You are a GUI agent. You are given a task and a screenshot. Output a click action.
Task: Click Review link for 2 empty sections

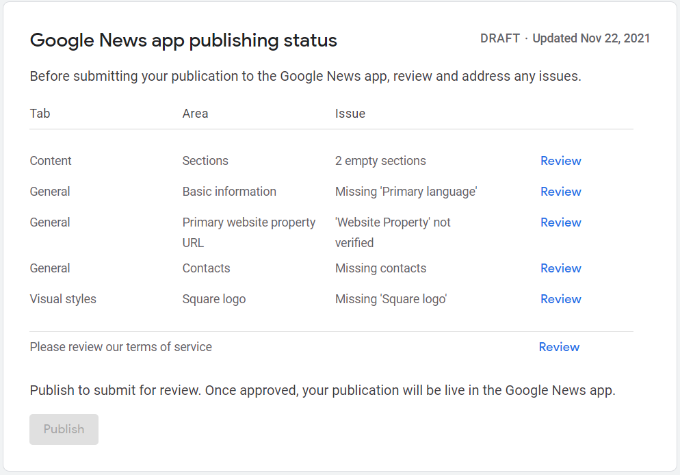[x=560, y=161]
